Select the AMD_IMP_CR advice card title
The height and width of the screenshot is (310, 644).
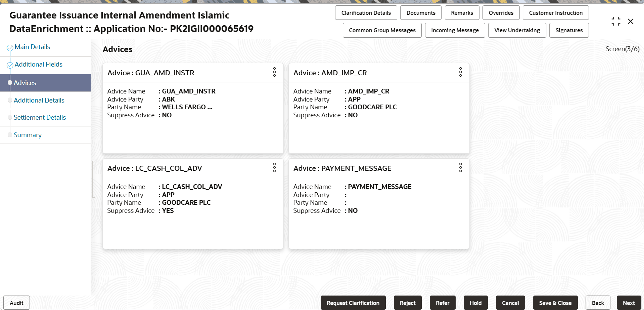[330, 73]
